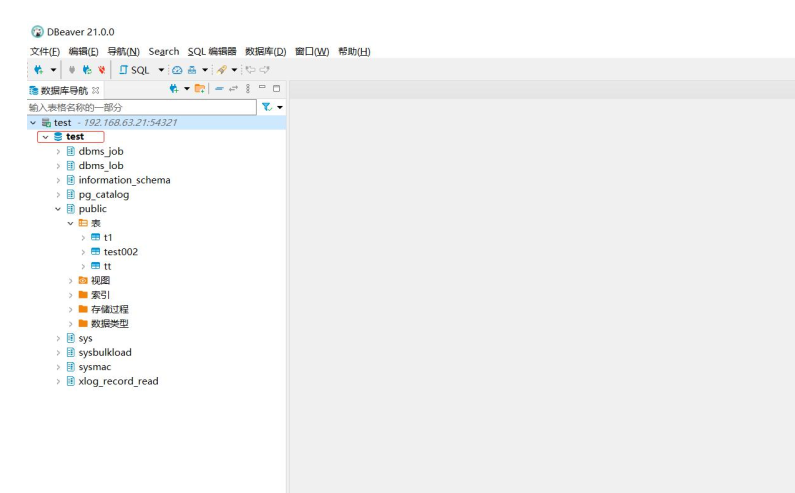
Task: Open a new SQL editor with SQL button
Action: tap(134, 70)
